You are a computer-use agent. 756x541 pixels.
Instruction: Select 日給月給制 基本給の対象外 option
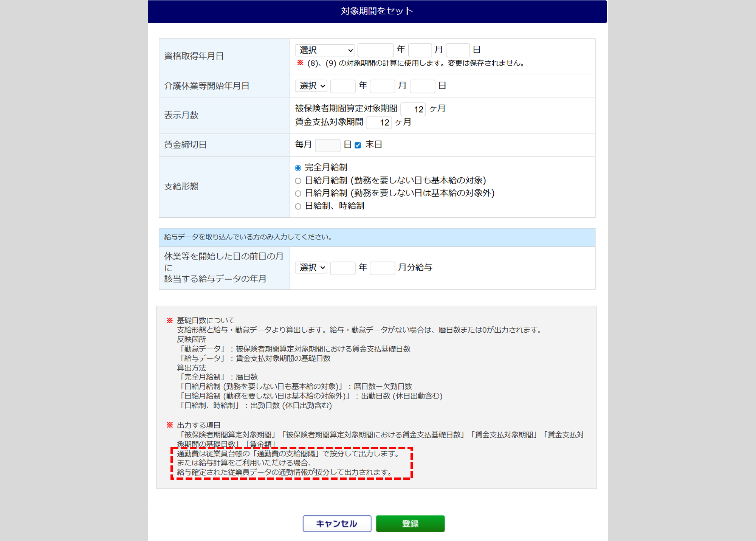tap(298, 194)
